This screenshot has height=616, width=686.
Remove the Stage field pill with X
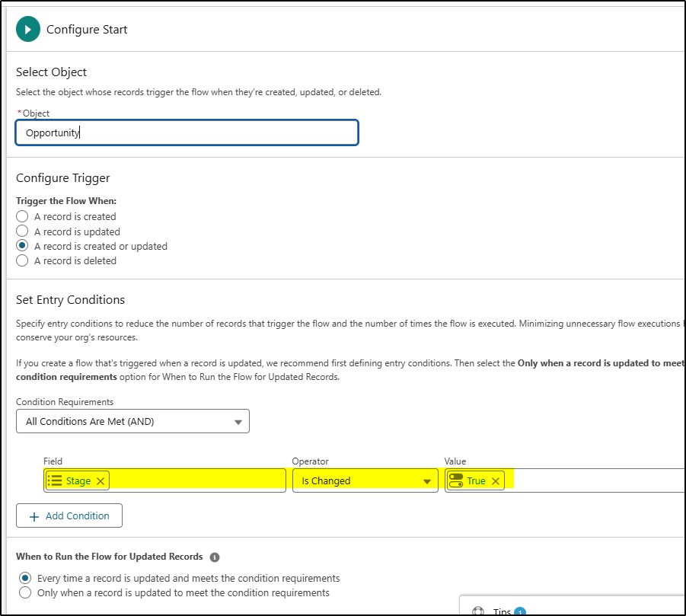(x=101, y=480)
